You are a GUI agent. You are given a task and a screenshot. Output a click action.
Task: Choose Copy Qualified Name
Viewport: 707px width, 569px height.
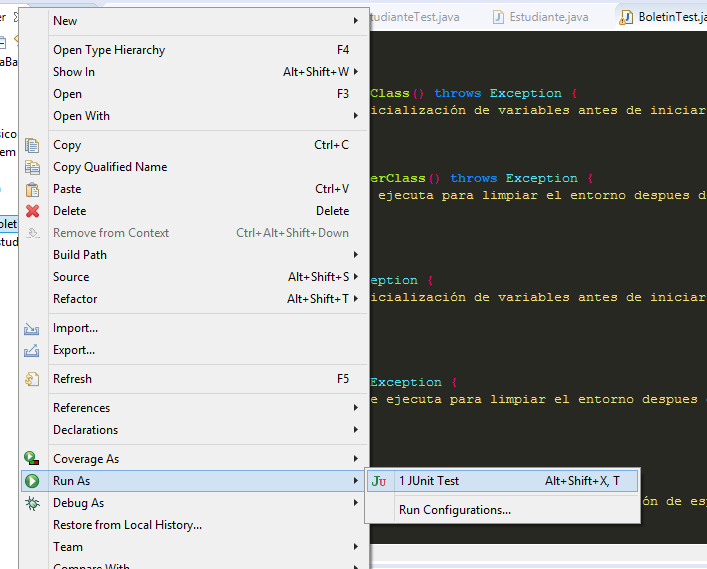click(110, 167)
